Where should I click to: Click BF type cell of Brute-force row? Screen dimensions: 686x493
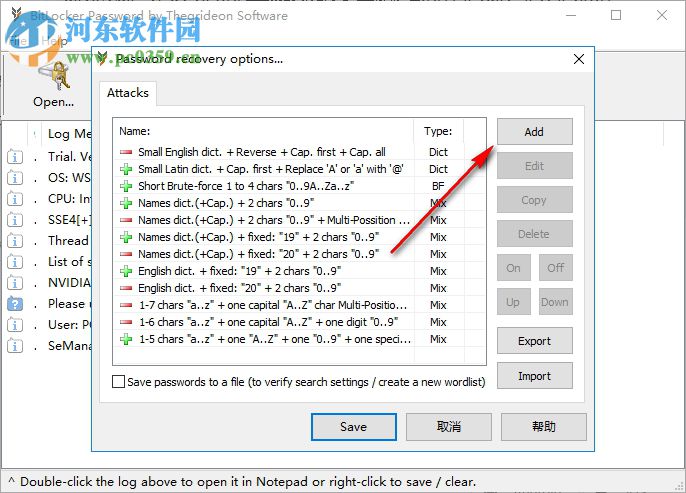coord(438,186)
